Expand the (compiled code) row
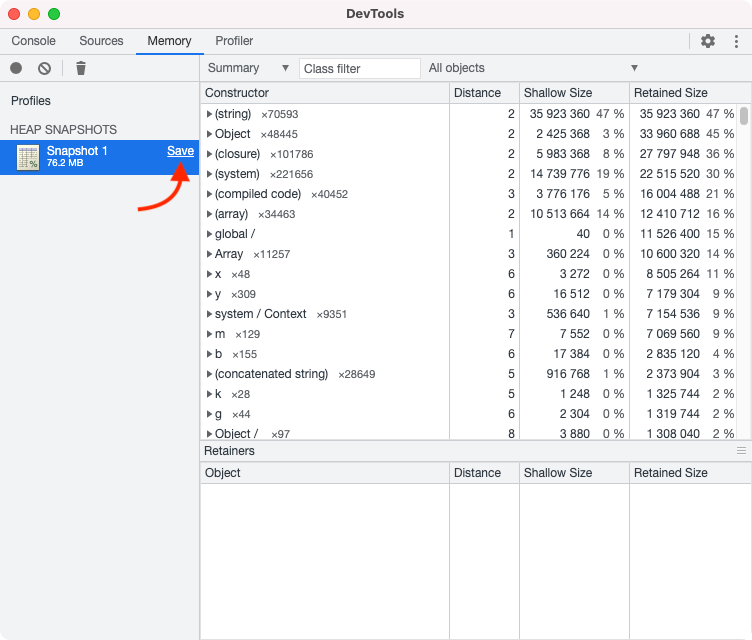 coord(210,194)
